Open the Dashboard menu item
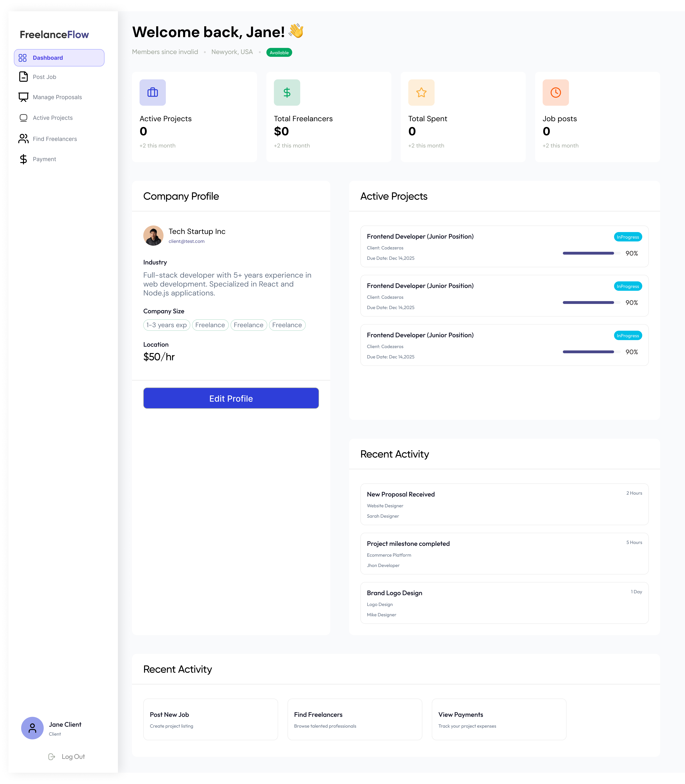Viewport: 685px width, 784px height. [59, 58]
